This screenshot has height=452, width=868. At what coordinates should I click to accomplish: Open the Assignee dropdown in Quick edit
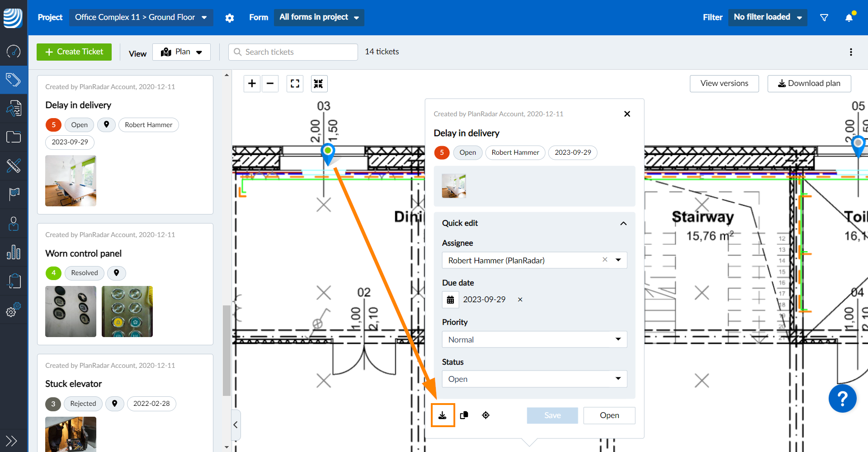click(x=618, y=260)
